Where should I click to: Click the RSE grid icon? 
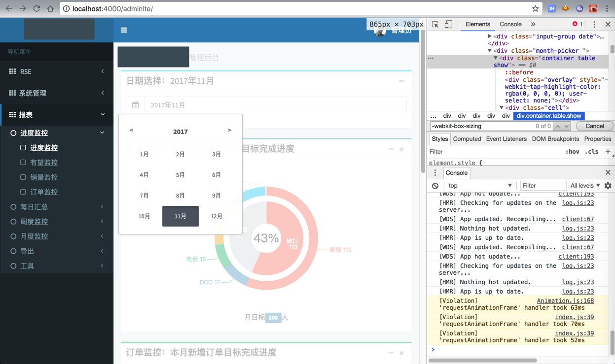pos(12,71)
